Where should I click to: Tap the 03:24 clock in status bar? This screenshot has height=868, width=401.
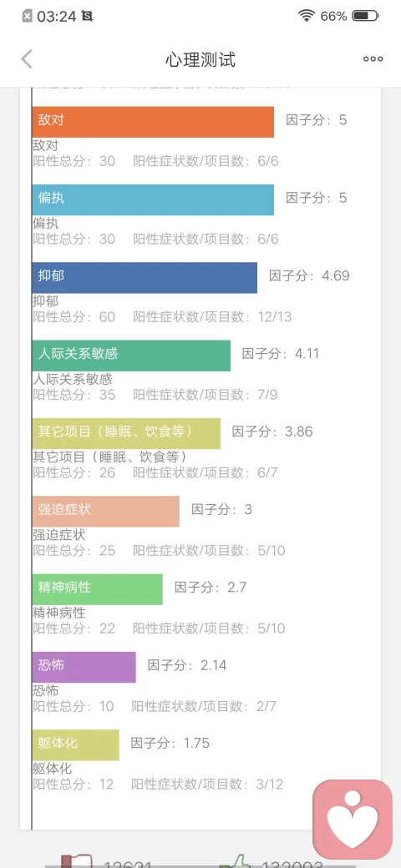(x=57, y=17)
